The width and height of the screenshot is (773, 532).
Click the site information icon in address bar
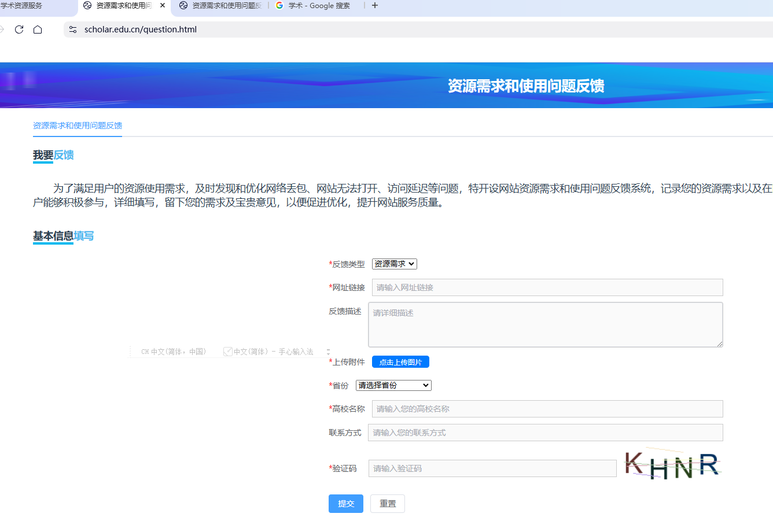click(x=73, y=29)
